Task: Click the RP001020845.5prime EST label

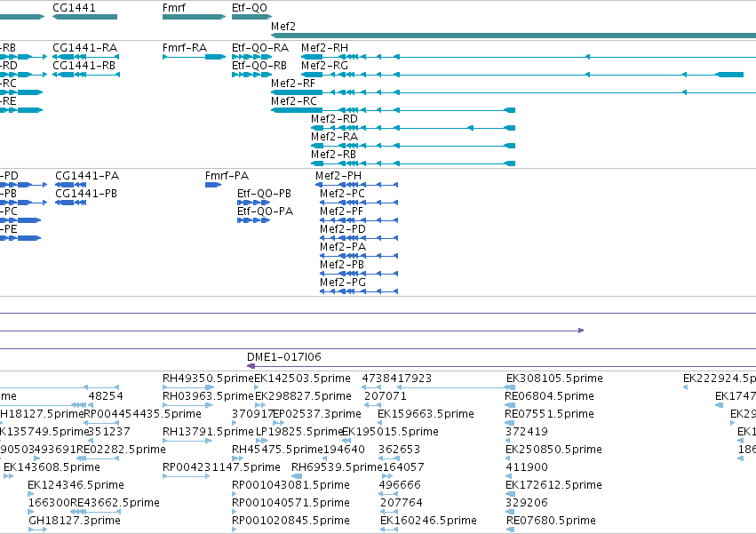Action: [290, 522]
